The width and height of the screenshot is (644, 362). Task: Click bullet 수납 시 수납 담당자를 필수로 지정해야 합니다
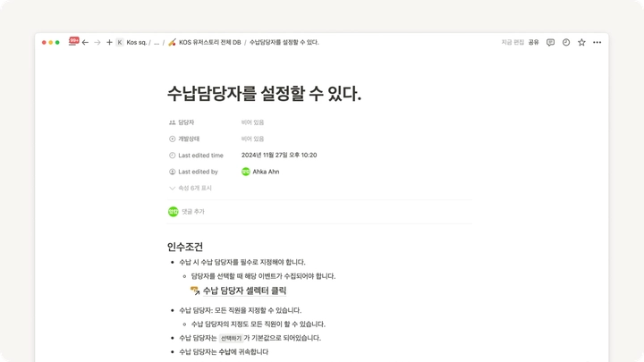pyautogui.click(x=242, y=262)
